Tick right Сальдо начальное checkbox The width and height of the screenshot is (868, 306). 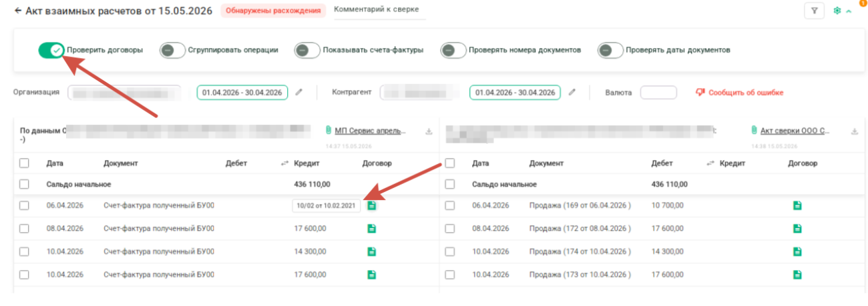(x=450, y=184)
